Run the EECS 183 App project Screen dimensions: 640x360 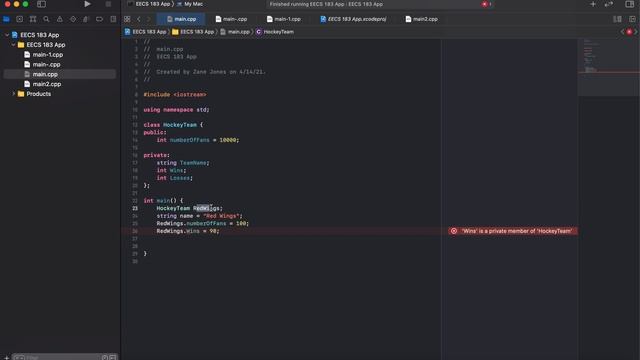pos(87,4)
